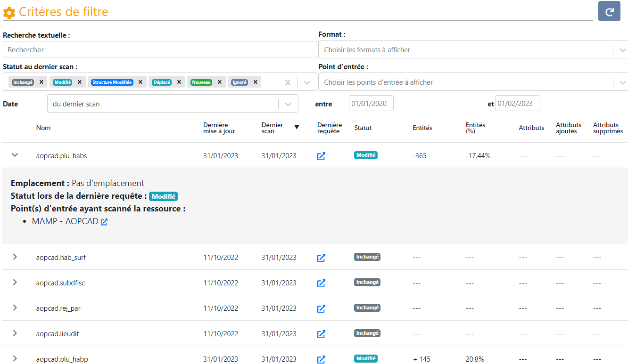The image size is (628, 364).
Task: Remove the Ignoré status filter tag
Action: (255, 82)
